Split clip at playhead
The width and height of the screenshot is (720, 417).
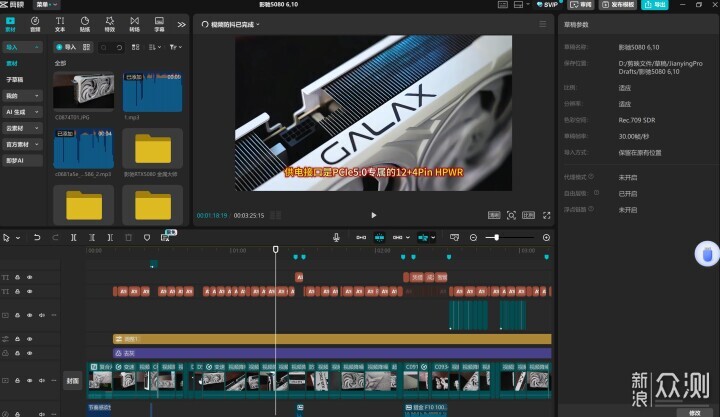click(73, 237)
